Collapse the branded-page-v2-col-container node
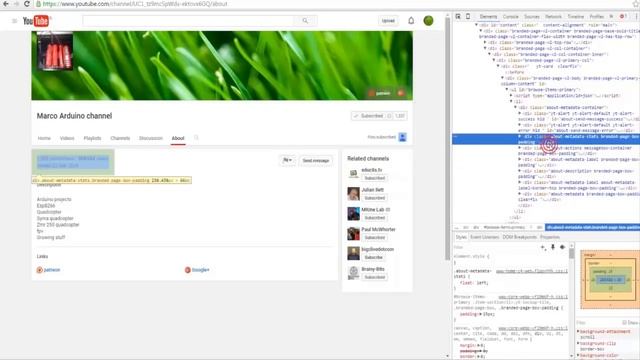Screen dimensions: 640x360 pos(485,48)
